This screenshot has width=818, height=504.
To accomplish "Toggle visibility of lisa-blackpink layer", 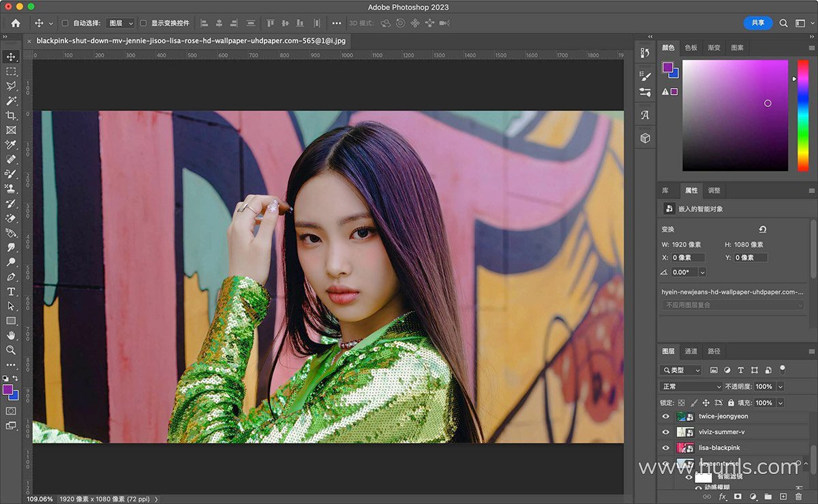I will (666, 447).
